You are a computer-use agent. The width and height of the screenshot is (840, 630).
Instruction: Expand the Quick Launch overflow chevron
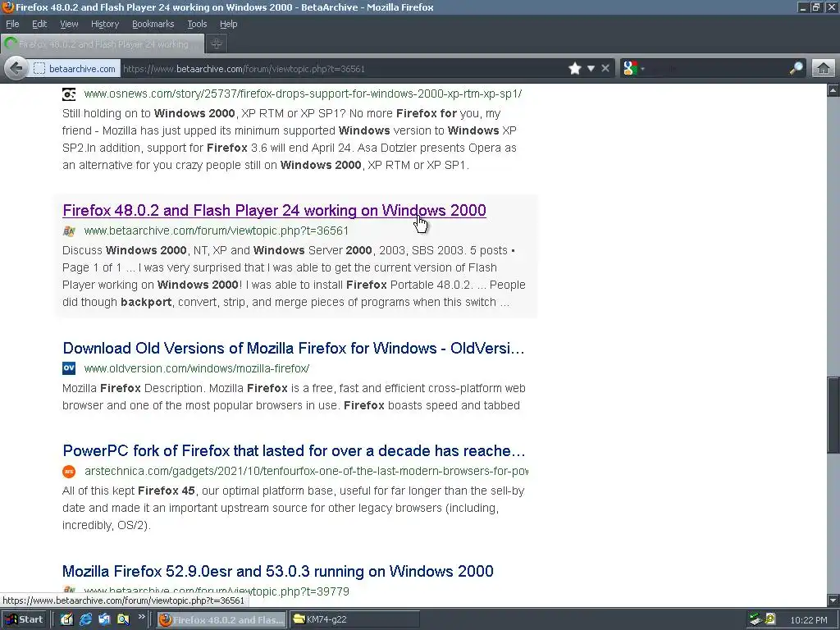141,617
